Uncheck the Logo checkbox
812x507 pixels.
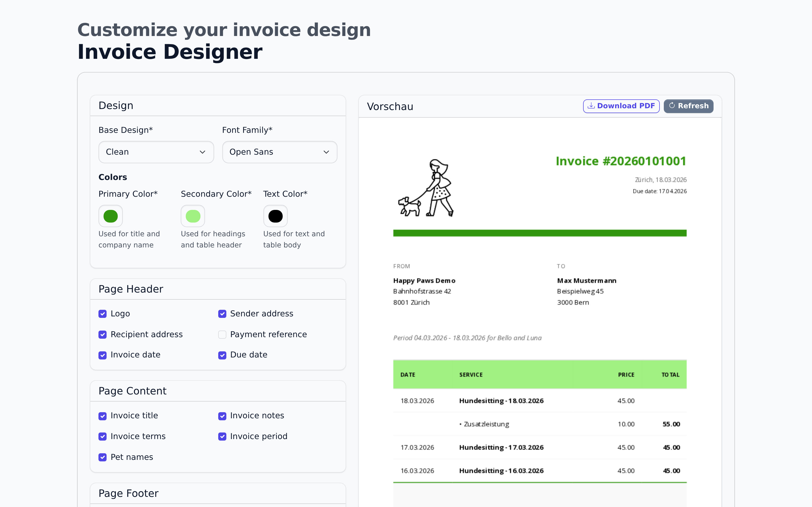pos(102,314)
